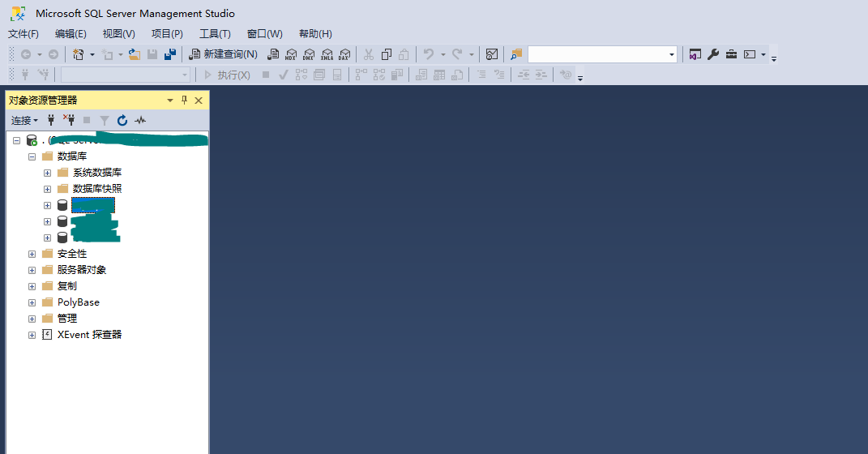The image size is (868, 454).
Task: Select the 服务器对象 tree item
Action: [x=81, y=270]
